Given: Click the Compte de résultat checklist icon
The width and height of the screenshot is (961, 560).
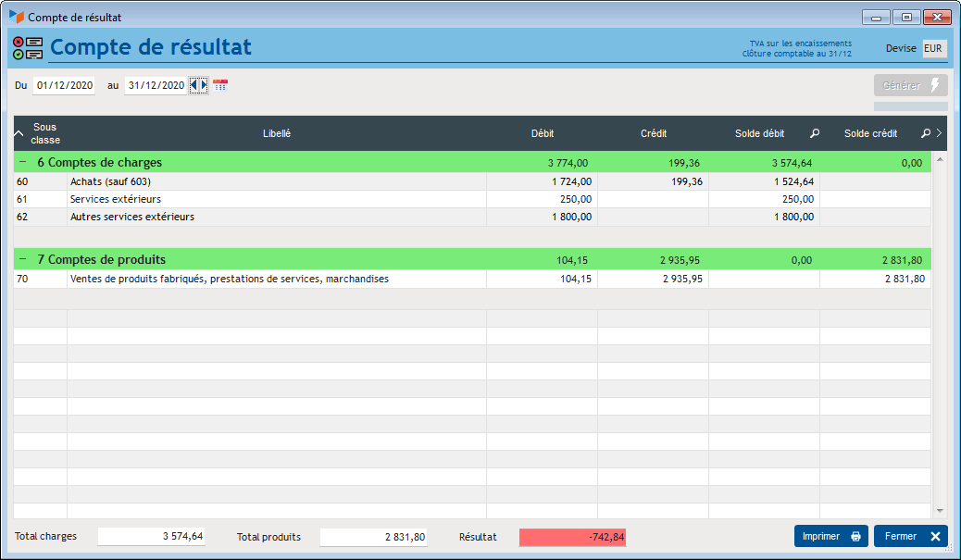Looking at the screenshot, I should (28, 48).
